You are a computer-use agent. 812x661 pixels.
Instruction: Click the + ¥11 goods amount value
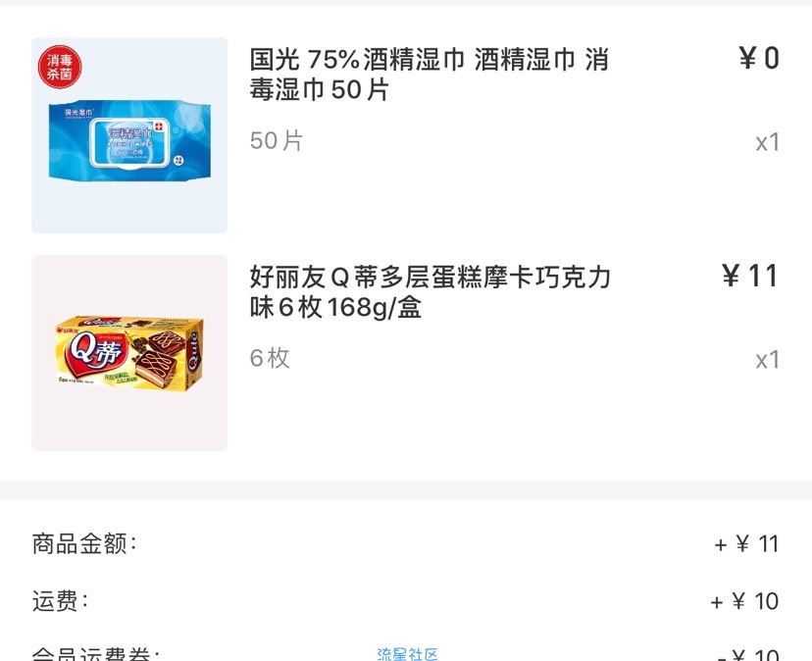746,544
